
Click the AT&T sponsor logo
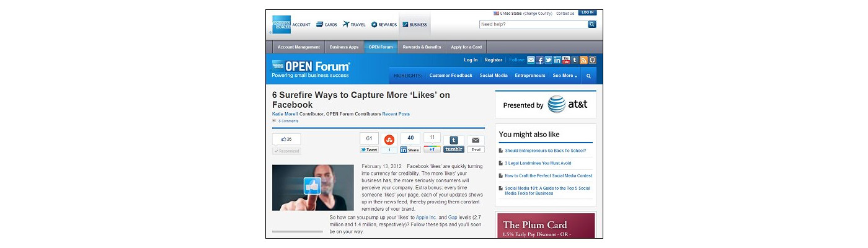pos(566,105)
